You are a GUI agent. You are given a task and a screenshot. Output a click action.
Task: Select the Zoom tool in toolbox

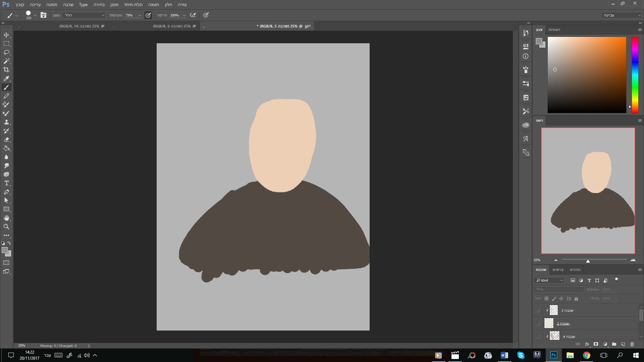(x=6, y=227)
